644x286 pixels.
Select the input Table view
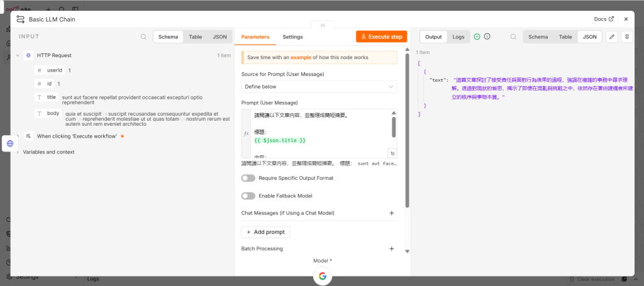(195, 36)
